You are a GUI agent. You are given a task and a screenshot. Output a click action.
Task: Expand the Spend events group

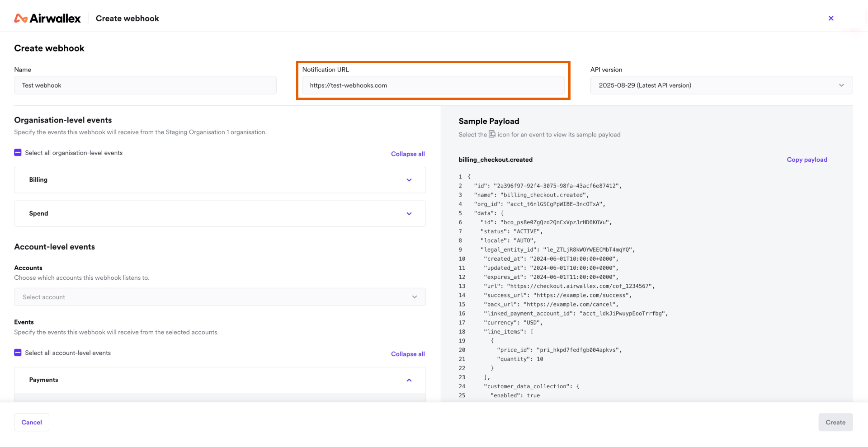(x=220, y=214)
